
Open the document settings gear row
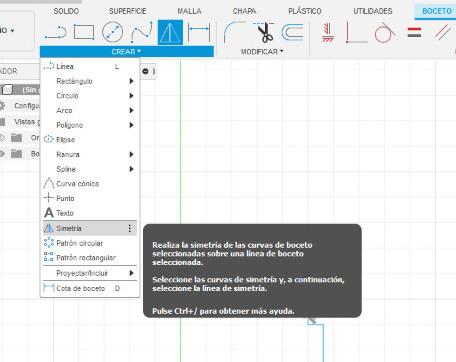20,106
